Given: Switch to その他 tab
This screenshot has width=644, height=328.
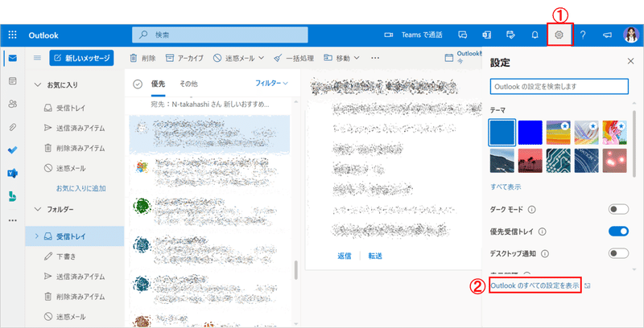Looking at the screenshot, I should [x=188, y=84].
